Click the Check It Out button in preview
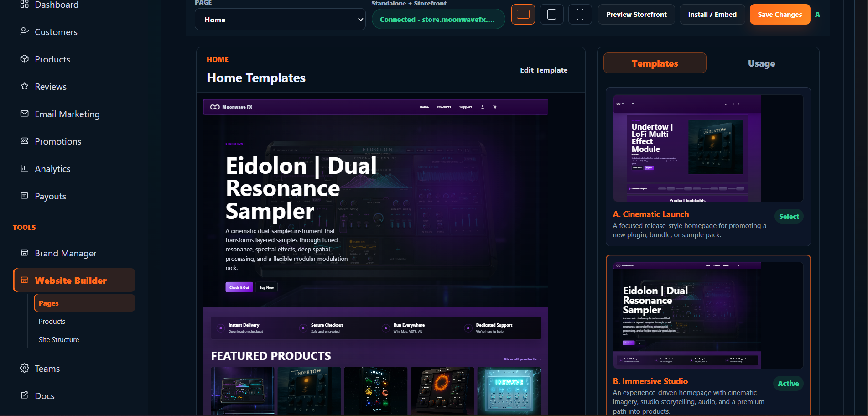This screenshot has height=416, width=868. [x=239, y=287]
